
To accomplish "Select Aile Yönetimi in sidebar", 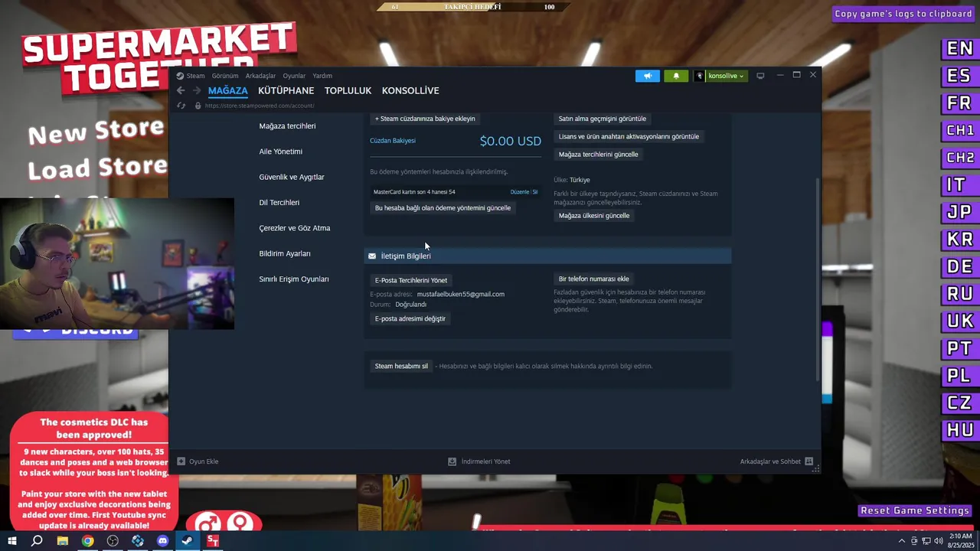I will pyautogui.click(x=280, y=152).
